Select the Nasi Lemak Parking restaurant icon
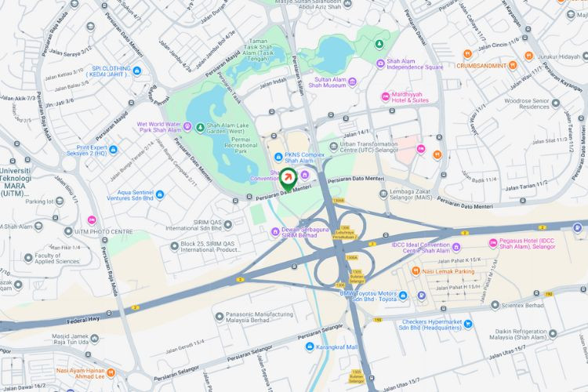The image size is (588, 392). [x=416, y=270]
